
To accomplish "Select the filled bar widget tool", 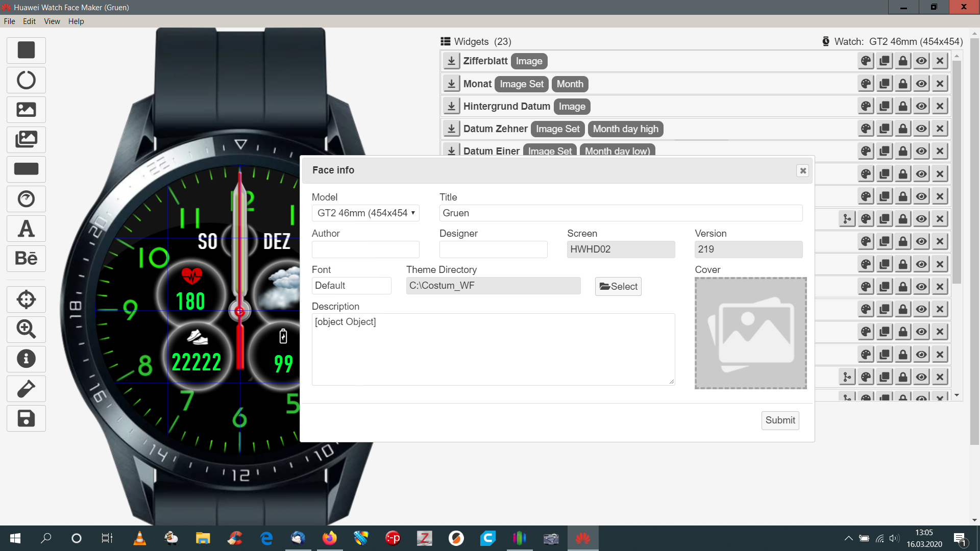I will [x=26, y=169].
